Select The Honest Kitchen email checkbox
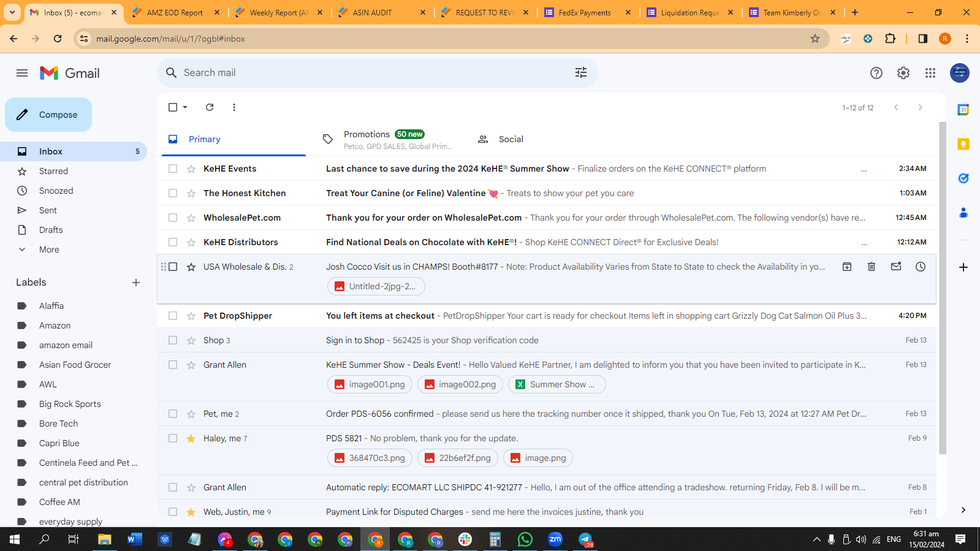The image size is (980, 551). tap(173, 193)
